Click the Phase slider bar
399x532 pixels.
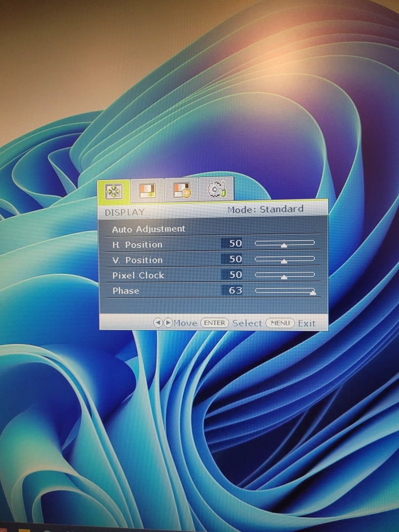click(x=285, y=291)
